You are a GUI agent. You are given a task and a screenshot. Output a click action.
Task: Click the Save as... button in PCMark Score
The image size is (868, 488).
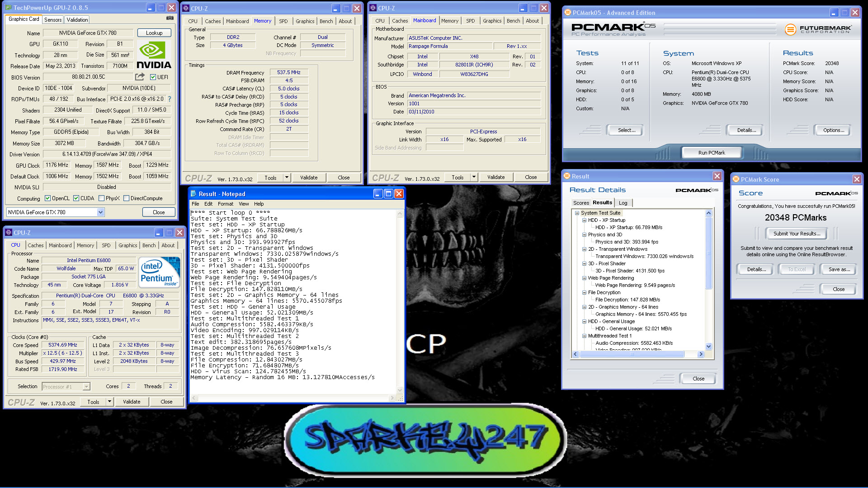[839, 269]
